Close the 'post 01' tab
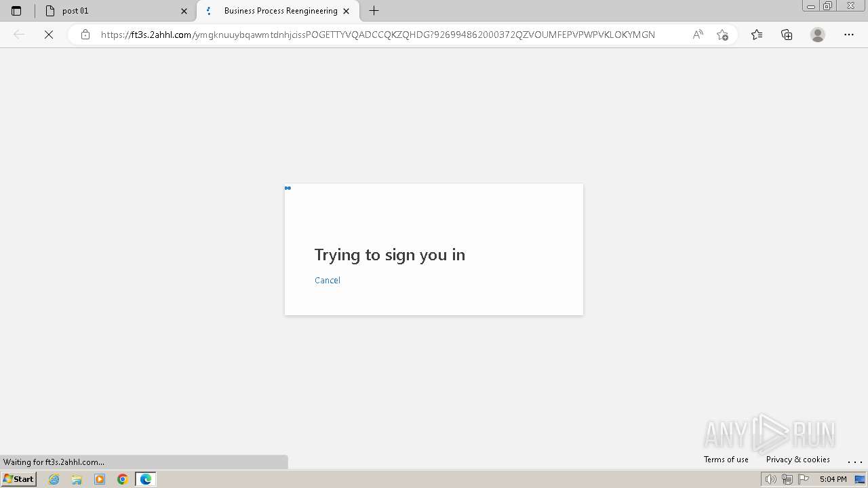Screen dimensions: 868x488 (x=184, y=11)
